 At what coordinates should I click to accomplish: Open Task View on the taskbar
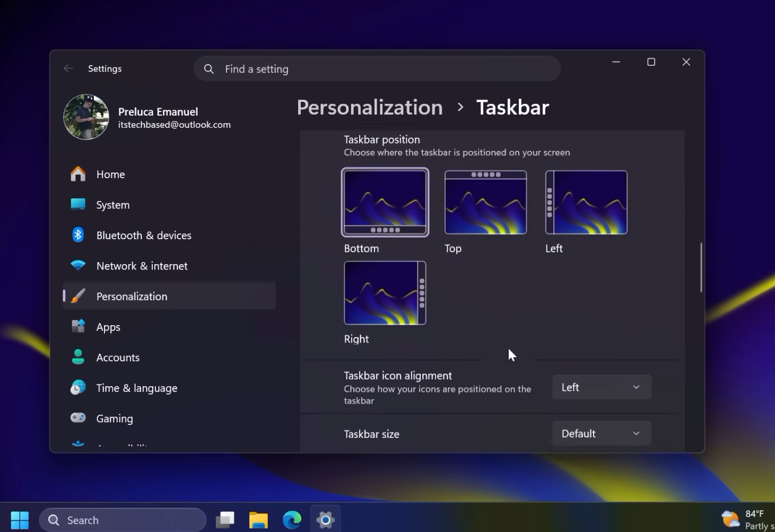(225, 520)
